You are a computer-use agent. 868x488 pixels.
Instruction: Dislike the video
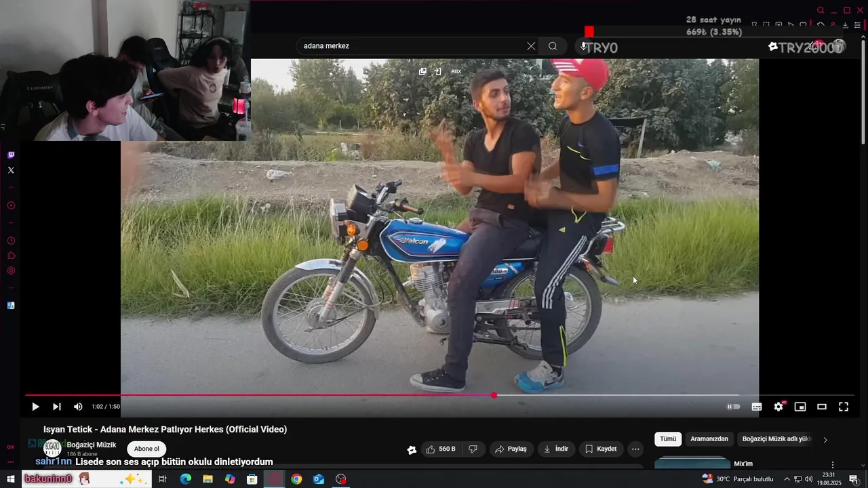coord(473,449)
